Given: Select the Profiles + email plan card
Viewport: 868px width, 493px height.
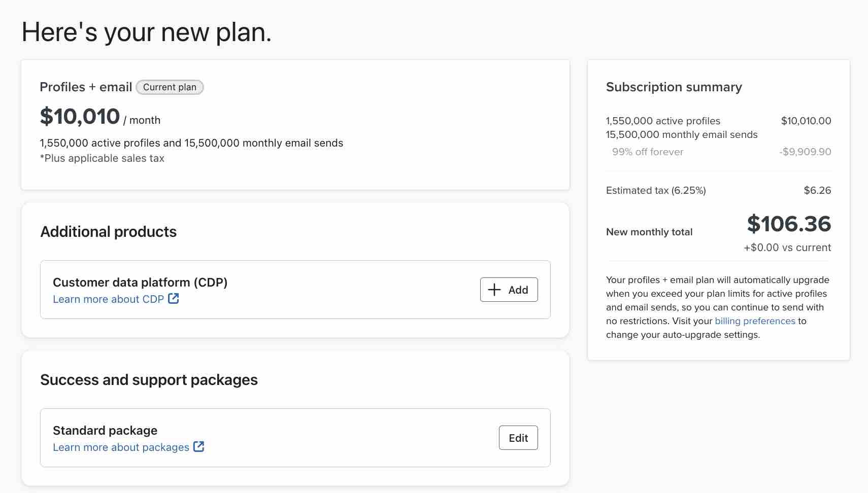Looking at the screenshot, I should click(296, 124).
